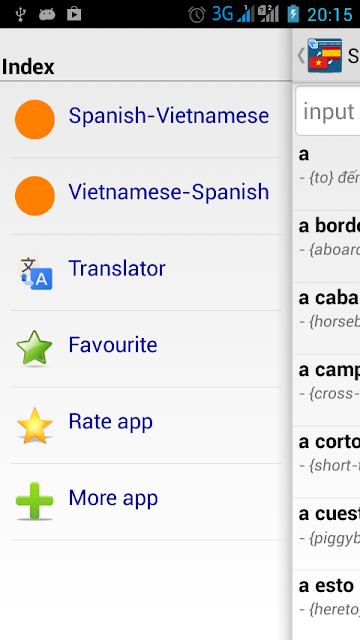Focus the input search field
This screenshot has width=360, height=640.
pos(328,111)
